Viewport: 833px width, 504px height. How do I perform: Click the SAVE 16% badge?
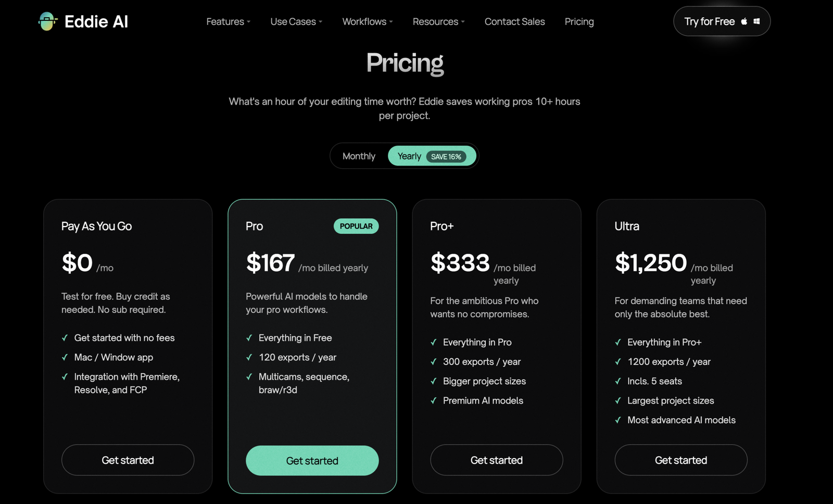click(x=446, y=157)
